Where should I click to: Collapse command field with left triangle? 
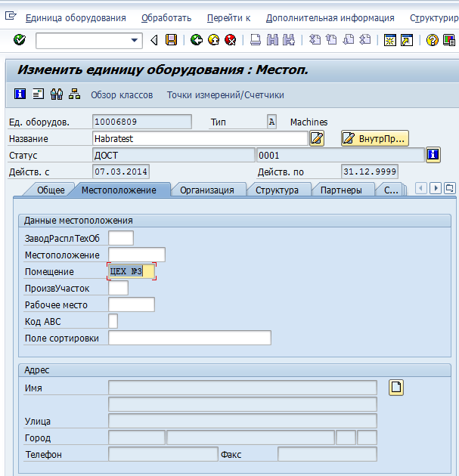tap(154, 40)
